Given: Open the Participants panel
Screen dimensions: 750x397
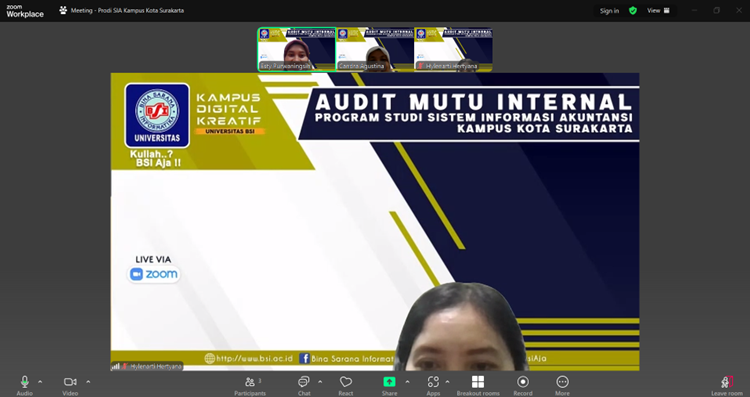Looking at the screenshot, I should click(250, 385).
